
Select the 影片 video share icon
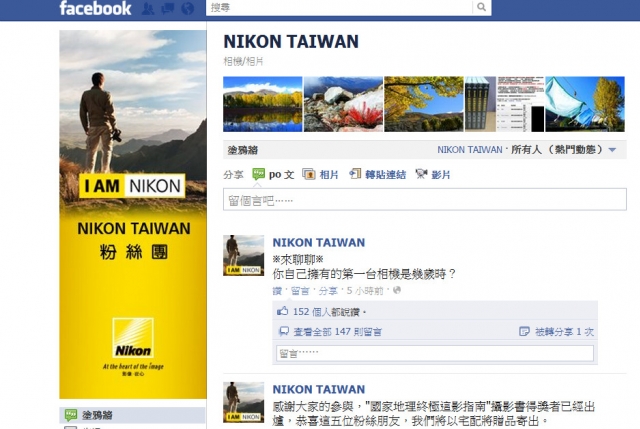421,174
